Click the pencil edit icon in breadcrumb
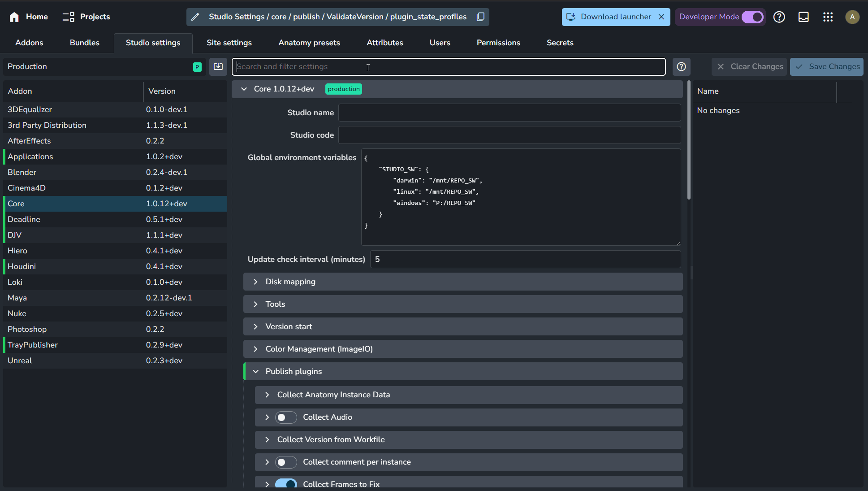Viewport: 868px width, 491px height. tap(195, 17)
